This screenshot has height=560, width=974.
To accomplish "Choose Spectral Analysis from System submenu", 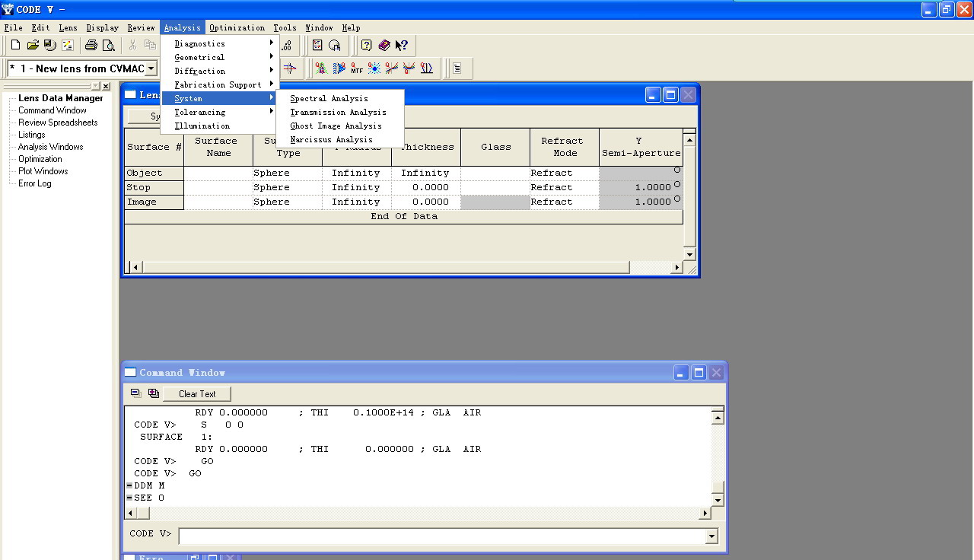I will tap(339, 98).
